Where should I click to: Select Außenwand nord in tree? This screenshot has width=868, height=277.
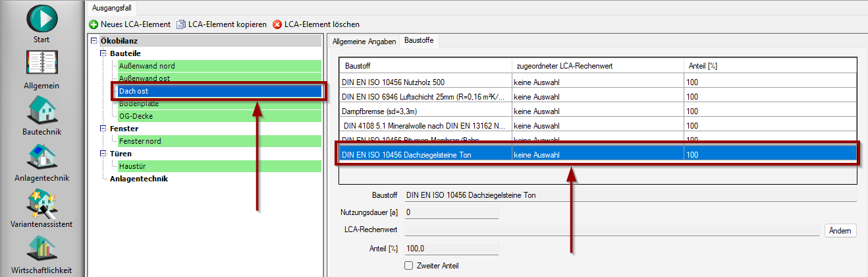coord(147,66)
